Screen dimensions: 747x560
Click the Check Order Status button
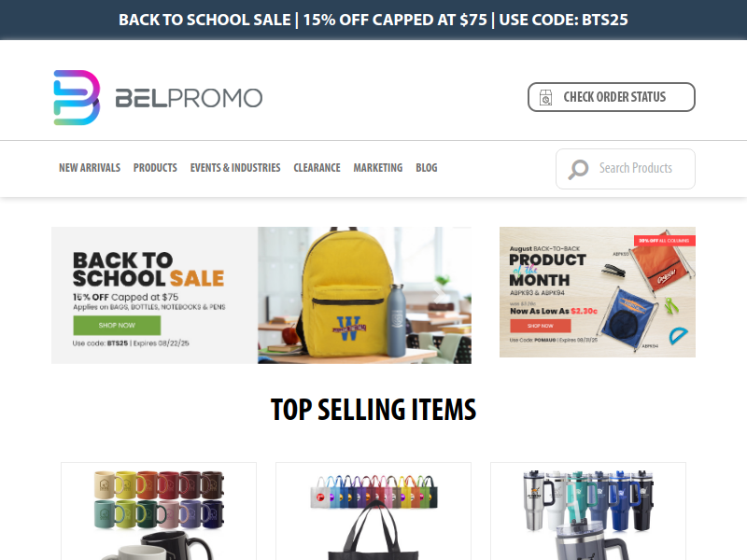[x=612, y=97]
